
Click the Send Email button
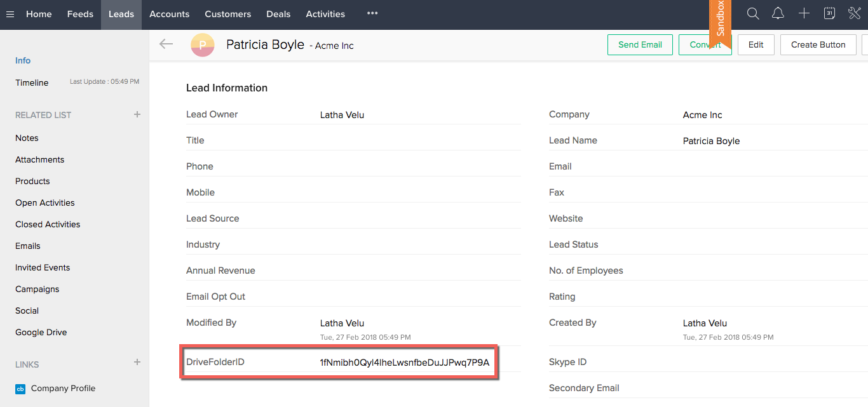coord(640,45)
